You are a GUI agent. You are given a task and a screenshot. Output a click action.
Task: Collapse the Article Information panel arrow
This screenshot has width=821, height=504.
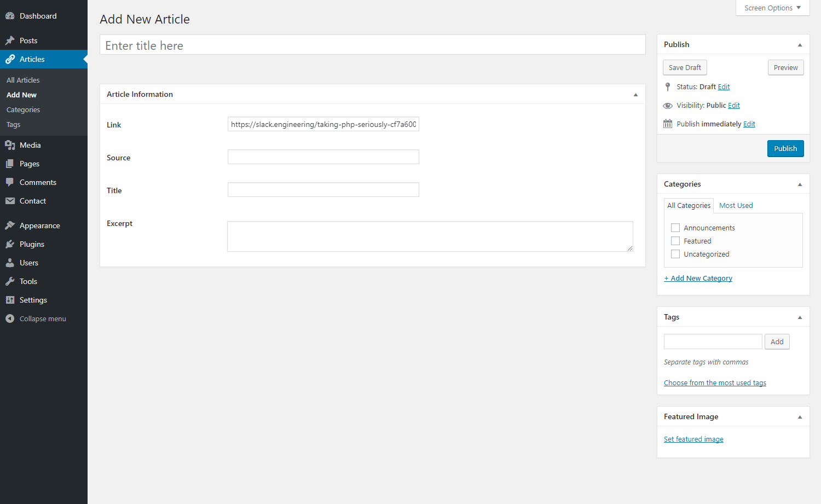pos(635,95)
